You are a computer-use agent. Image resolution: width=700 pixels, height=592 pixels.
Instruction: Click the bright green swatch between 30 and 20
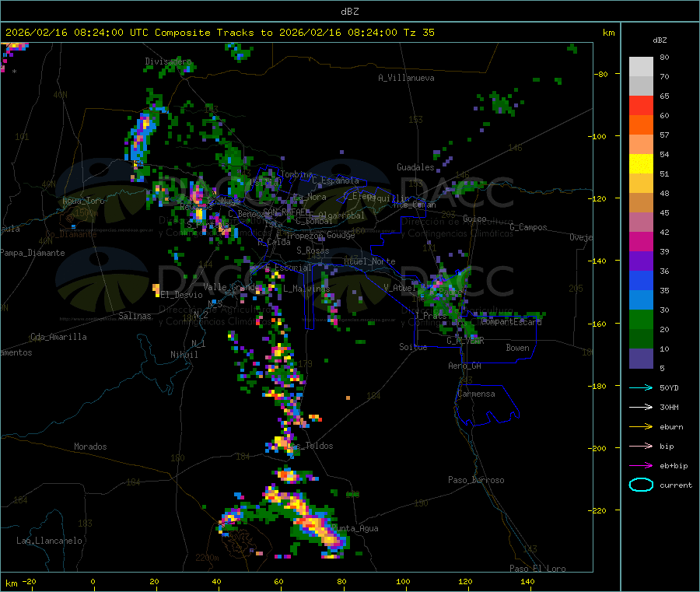641,320
